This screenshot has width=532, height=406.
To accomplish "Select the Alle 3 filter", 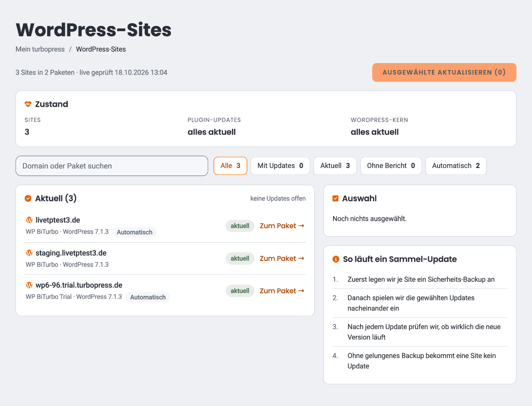I will [230, 166].
